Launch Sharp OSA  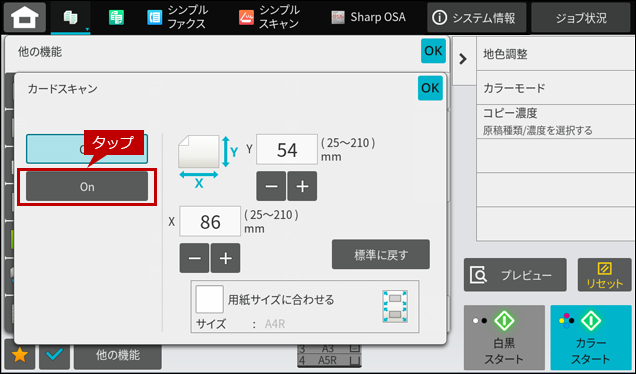coord(368,17)
